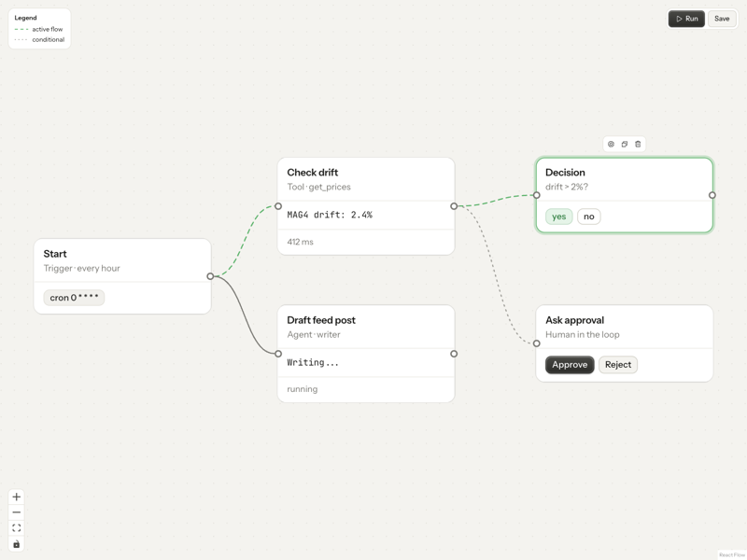The width and height of the screenshot is (747, 560).
Task: Click the Human in the loop subtitle
Action: 582,334
